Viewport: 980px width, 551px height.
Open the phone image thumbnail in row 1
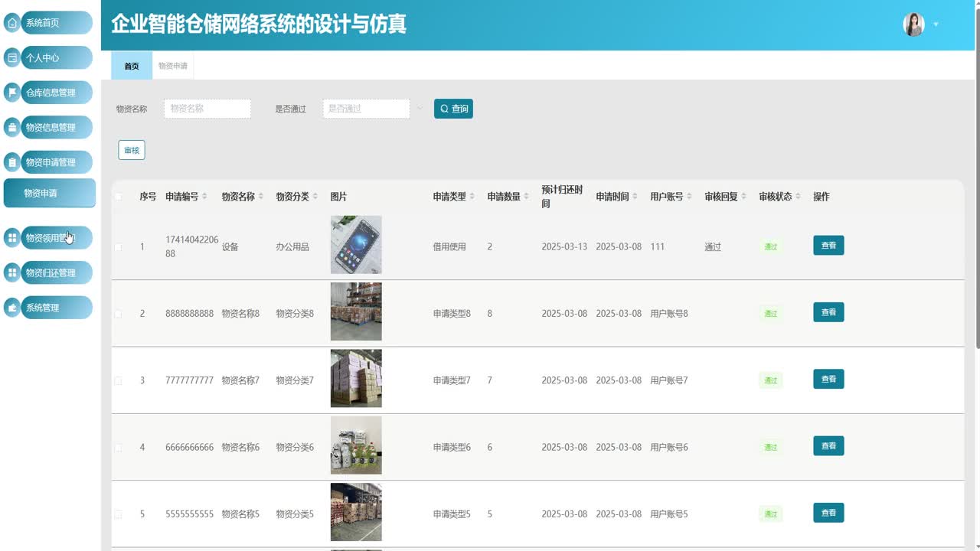(x=356, y=245)
